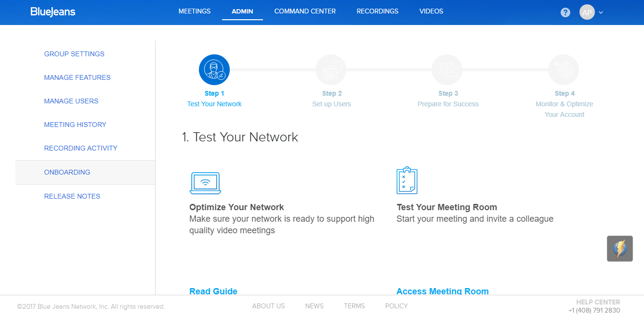Open the About Us footer link
Screen dimensions: 644x315
point(269,306)
